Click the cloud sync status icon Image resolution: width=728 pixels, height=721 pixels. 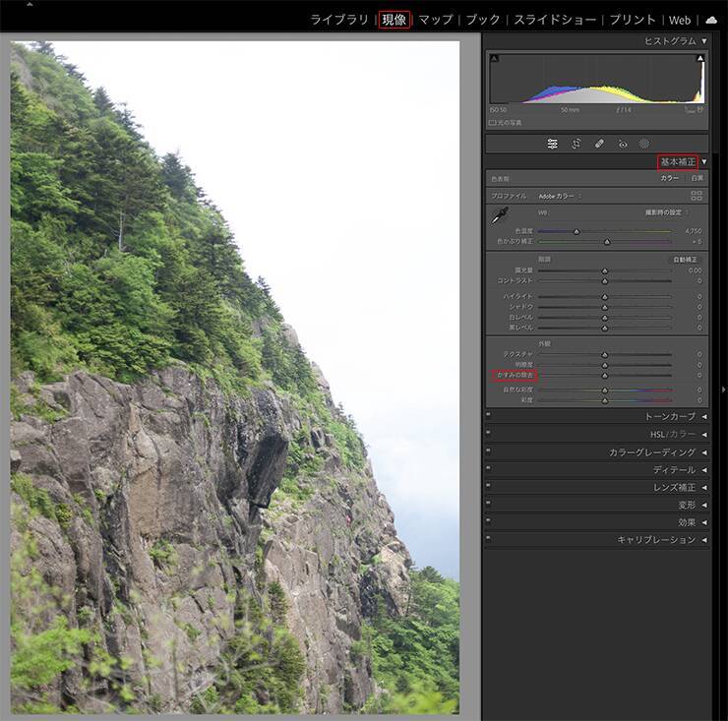coord(711,20)
